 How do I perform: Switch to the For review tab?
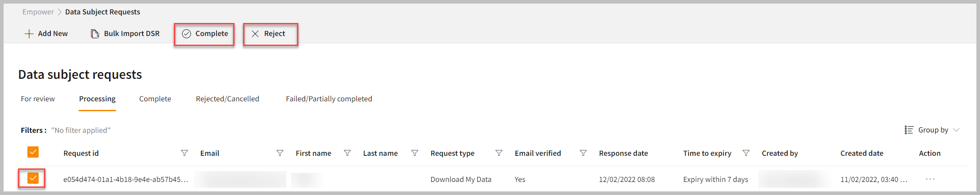(38, 99)
